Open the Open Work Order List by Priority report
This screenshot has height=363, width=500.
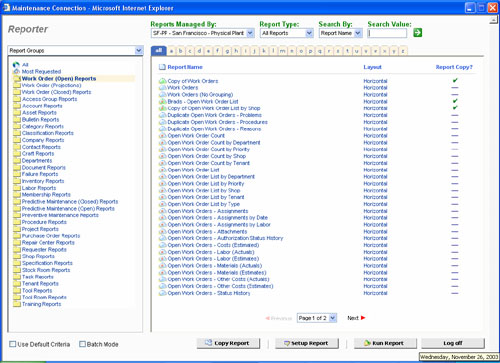tap(206, 184)
